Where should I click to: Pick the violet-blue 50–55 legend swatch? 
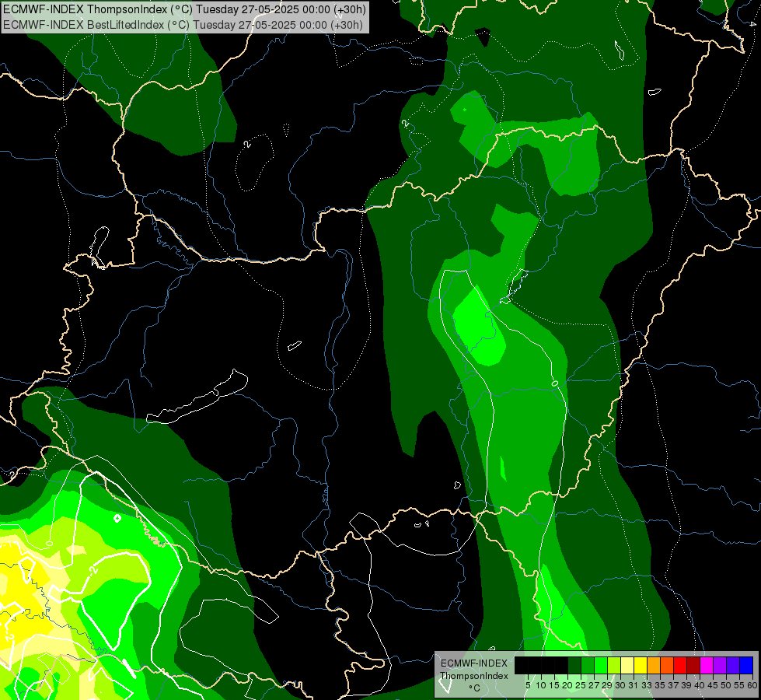pos(733,665)
